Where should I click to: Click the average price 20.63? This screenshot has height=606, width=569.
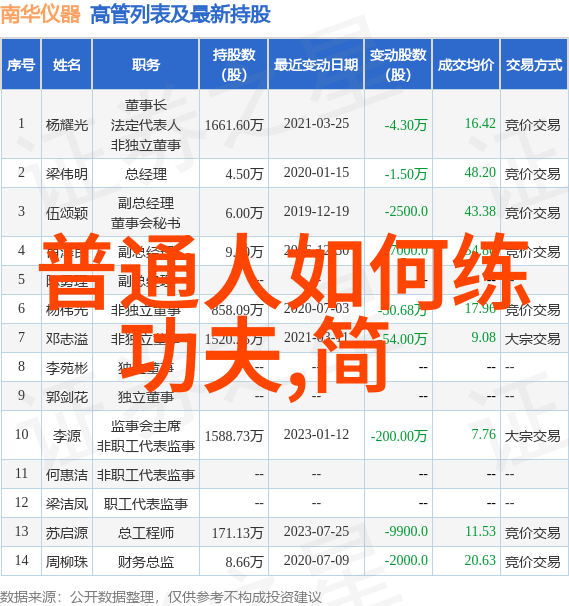click(x=480, y=560)
